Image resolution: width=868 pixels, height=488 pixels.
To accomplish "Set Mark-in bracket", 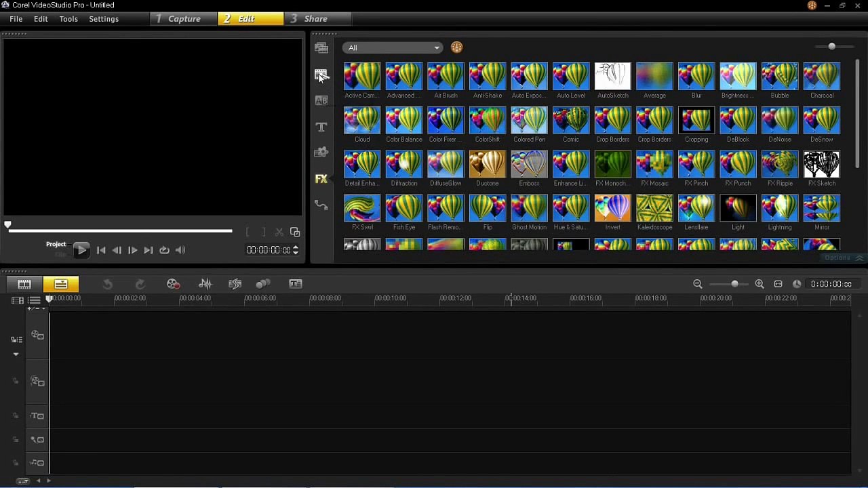I will click(x=248, y=232).
